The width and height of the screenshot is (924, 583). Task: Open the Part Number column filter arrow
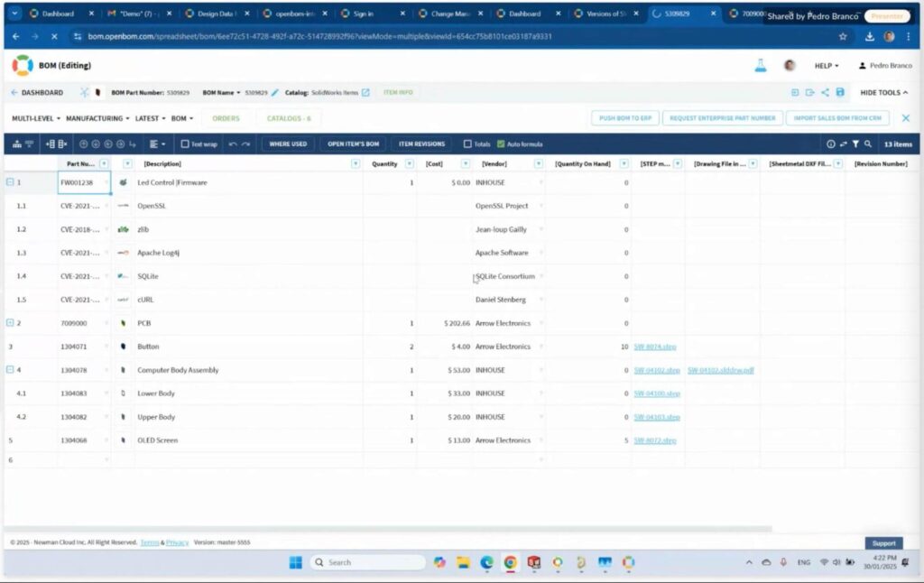click(104, 164)
